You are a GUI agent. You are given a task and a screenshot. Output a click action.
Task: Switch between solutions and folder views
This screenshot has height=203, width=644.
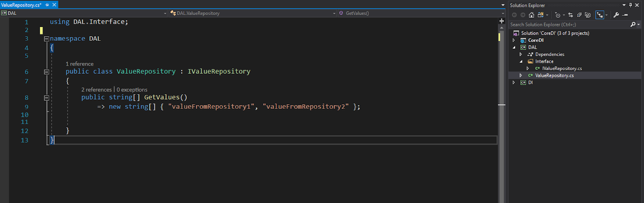click(x=540, y=15)
